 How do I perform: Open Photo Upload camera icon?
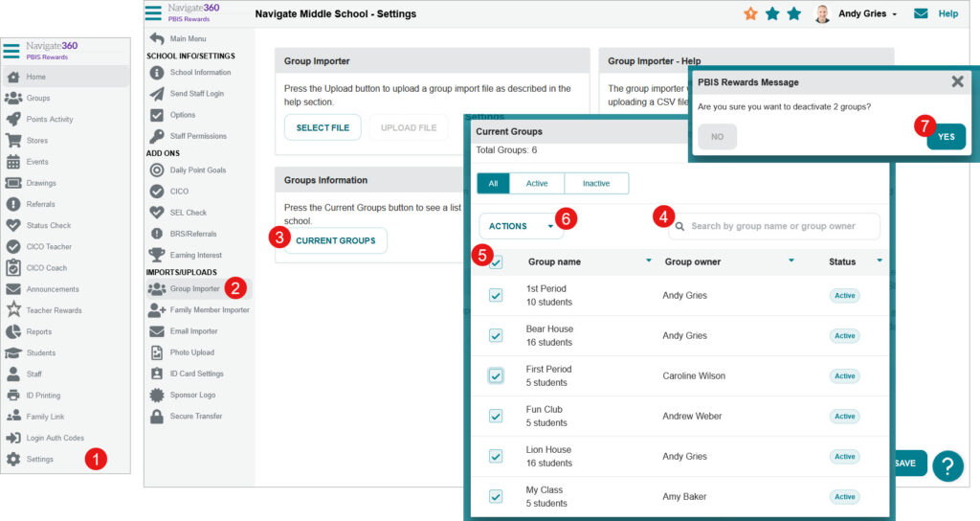(x=157, y=352)
